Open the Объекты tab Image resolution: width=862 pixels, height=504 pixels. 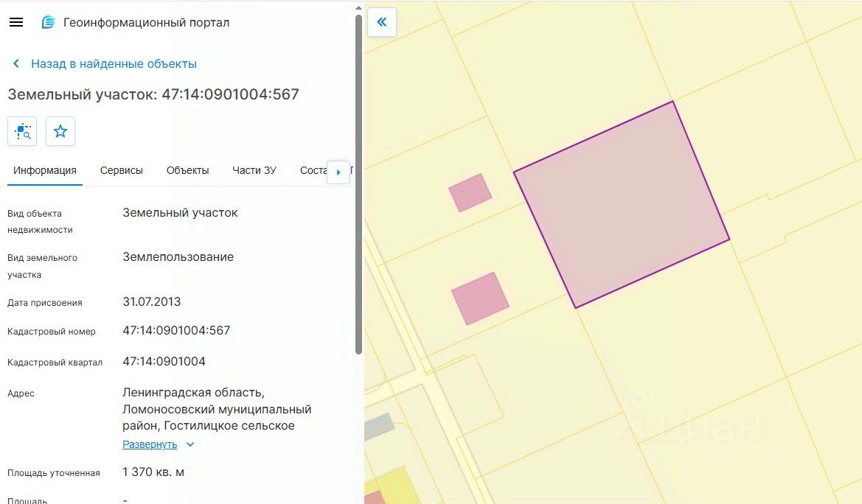(x=187, y=170)
